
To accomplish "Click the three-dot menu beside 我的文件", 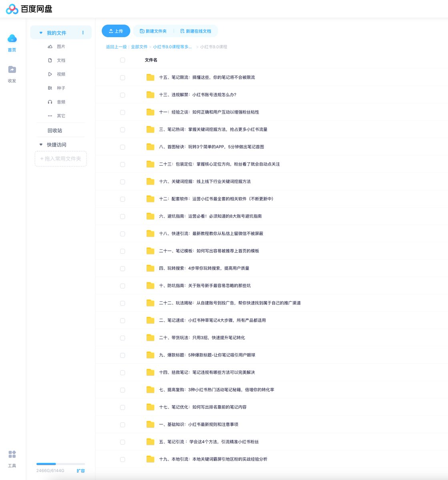I will tap(83, 33).
